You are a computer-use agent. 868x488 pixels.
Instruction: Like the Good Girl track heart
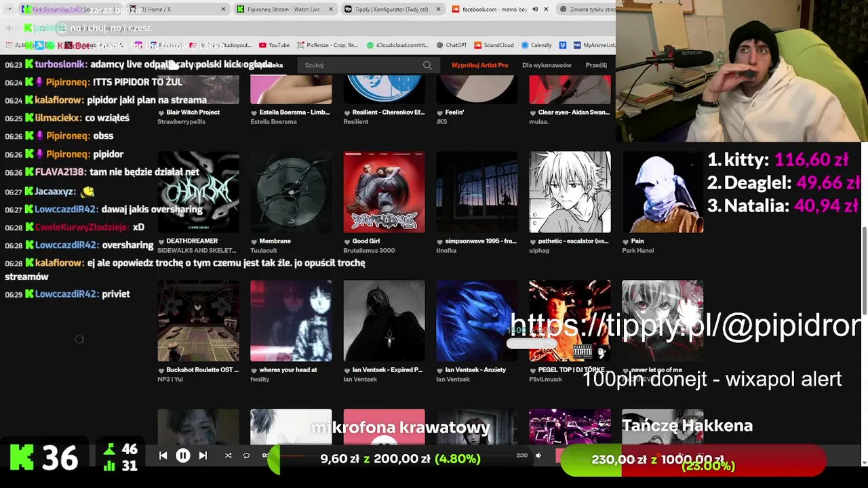pyautogui.click(x=347, y=241)
